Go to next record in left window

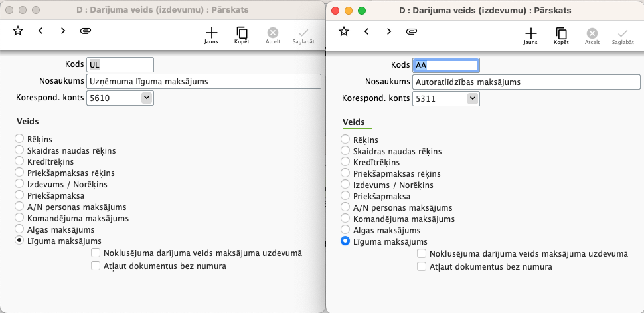point(63,31)
